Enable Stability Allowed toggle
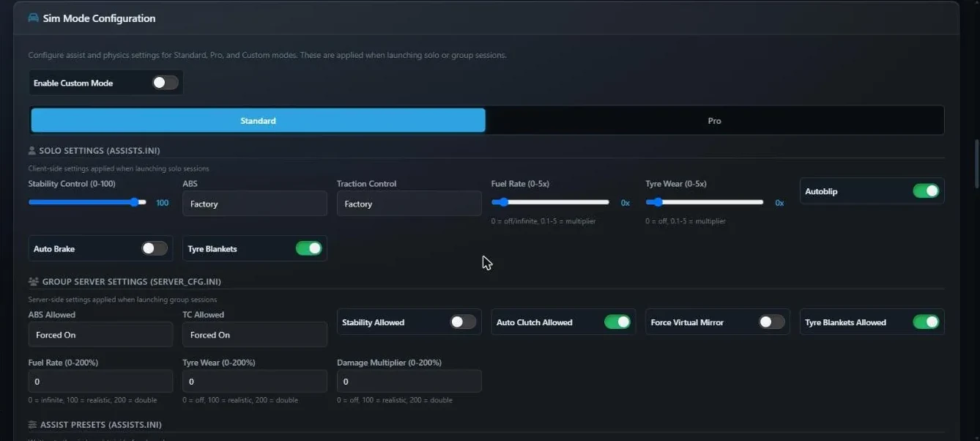 tap(463, 322)
